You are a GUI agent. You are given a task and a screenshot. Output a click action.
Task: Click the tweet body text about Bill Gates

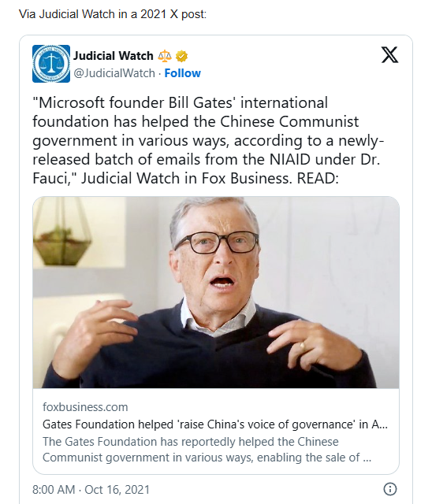[208, 140]
